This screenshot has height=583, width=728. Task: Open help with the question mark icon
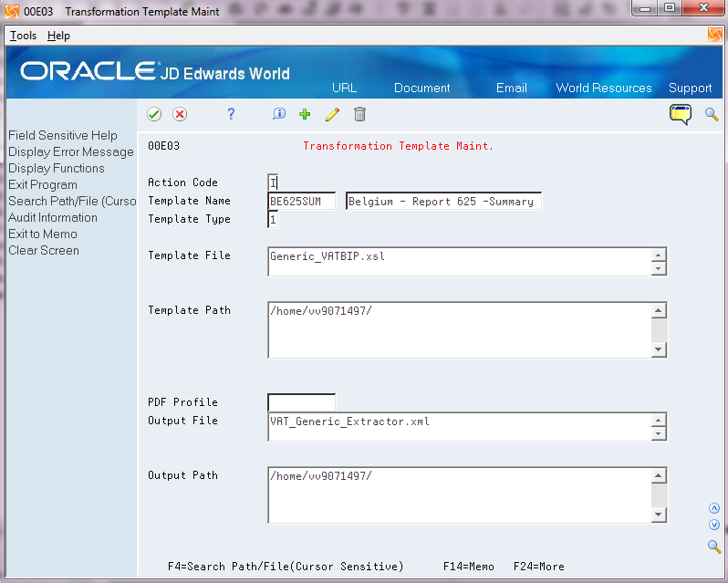[231, 114]
